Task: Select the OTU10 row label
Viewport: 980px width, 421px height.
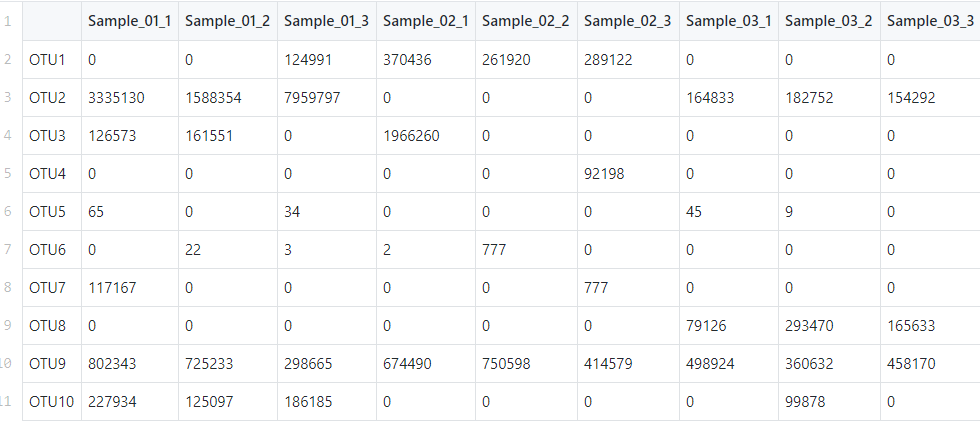Action: [52, 402]
